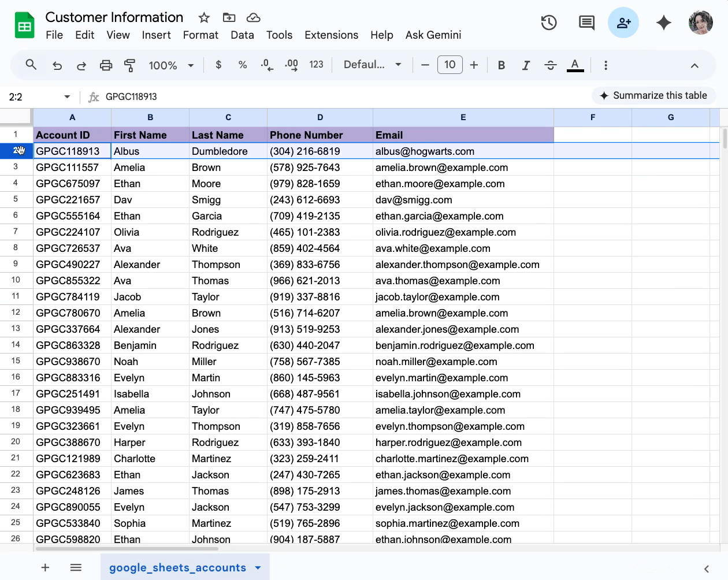Click Summarize this table
The image size is (728, 580).
click(x=653, y=95)
